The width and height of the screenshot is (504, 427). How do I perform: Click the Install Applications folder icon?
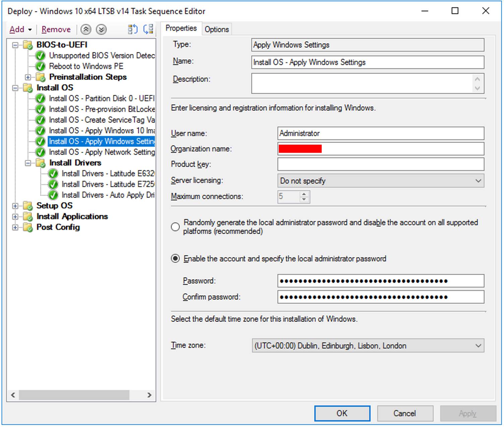(27, 216)
